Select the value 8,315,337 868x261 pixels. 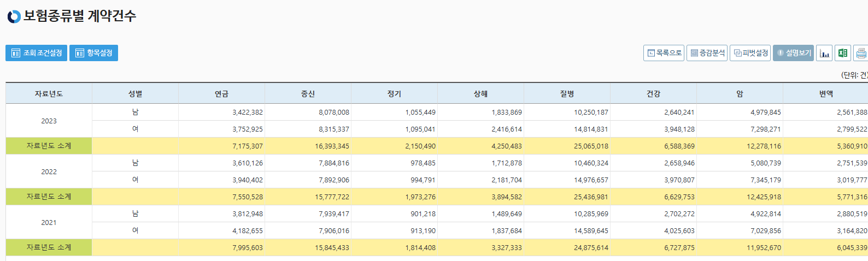click(x=334, y=129)
